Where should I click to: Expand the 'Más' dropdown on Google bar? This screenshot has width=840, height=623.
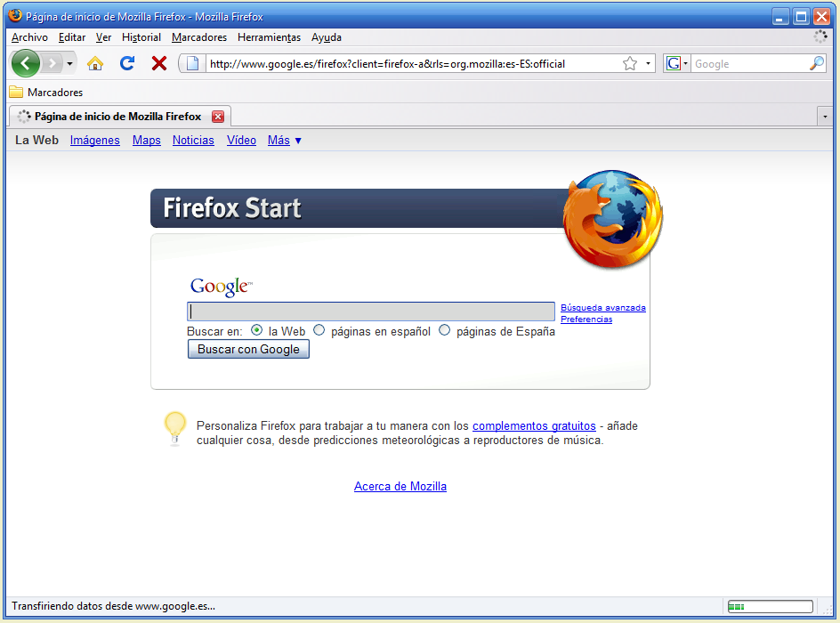coord(285,141)
